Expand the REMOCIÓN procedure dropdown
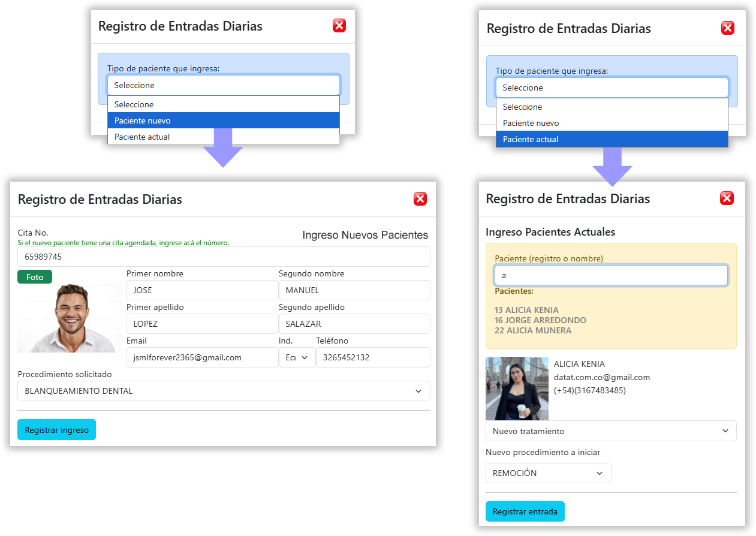 (548, 473)
